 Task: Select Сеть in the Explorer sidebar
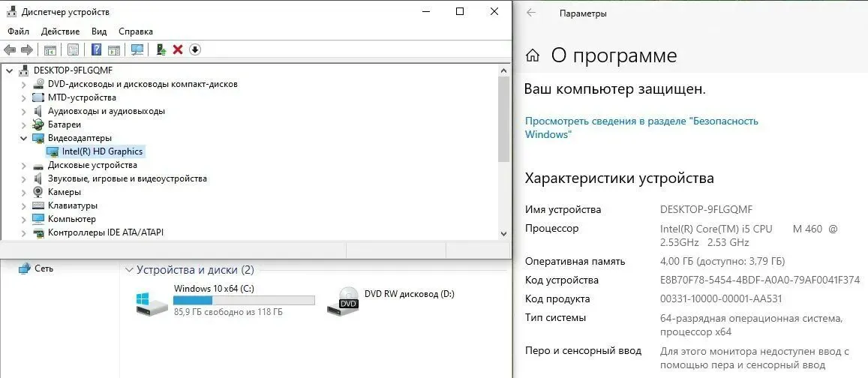coord(44,268)
